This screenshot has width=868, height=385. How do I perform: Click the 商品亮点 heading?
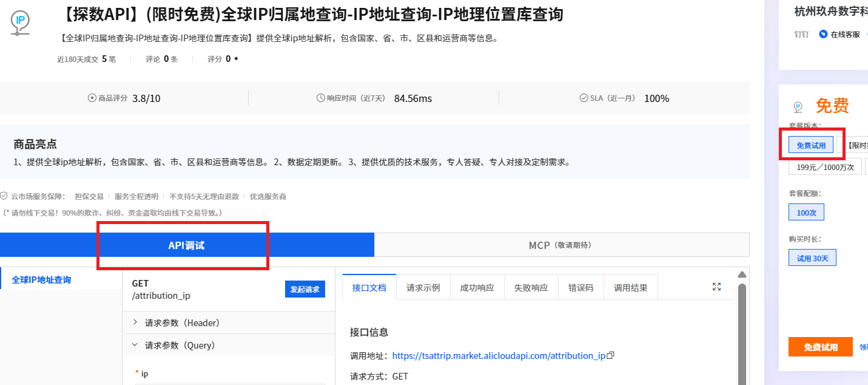35,144
